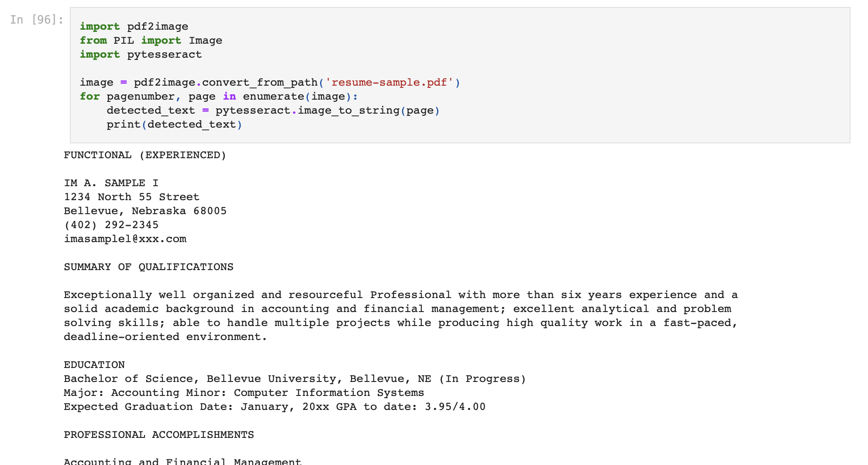
Task: Click the 'PROFESSIONAL ACCOMPLISHMENTS' heading
Action: point(159,435)
